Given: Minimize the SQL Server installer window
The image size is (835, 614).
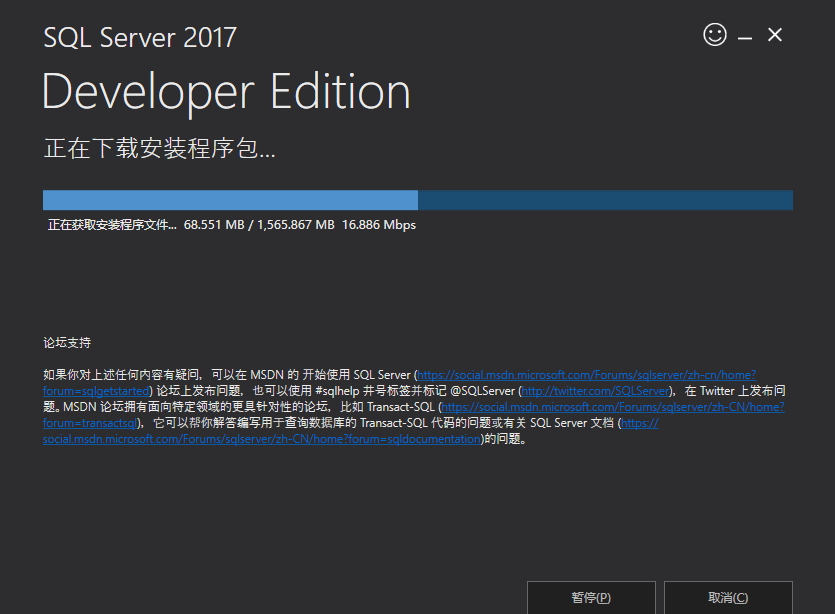Looking at the screenshot, I should coord(744,37).
